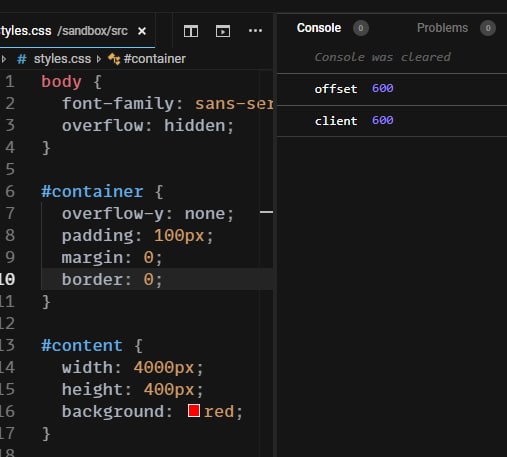This screenshot has height=457, width=507.
Task: Click line number 5 in the gutter
Action: 10,169
